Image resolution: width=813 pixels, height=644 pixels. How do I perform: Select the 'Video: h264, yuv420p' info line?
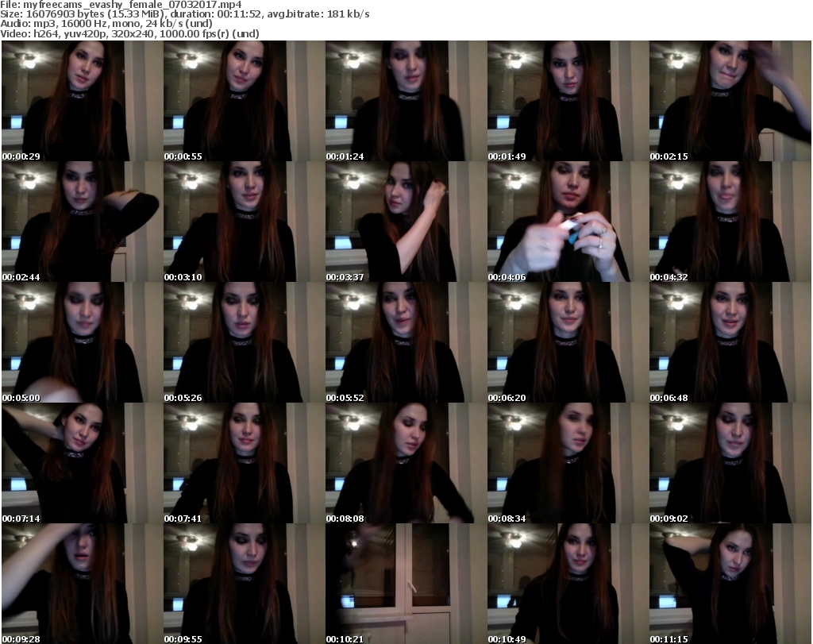tap(129, 33)
